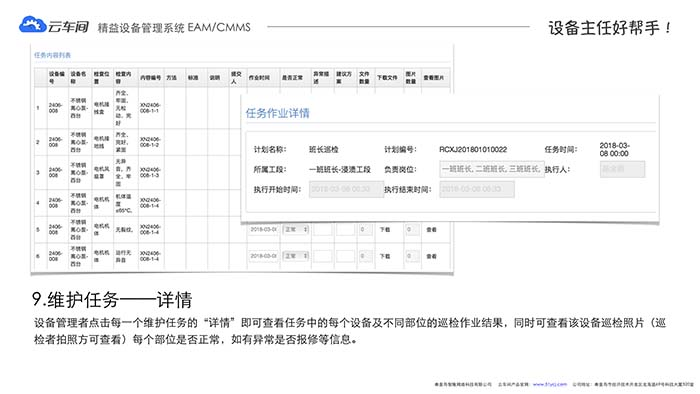Click the 执行开始时间 field
This screenshot has height=394, width=700.
coord(346,189)
